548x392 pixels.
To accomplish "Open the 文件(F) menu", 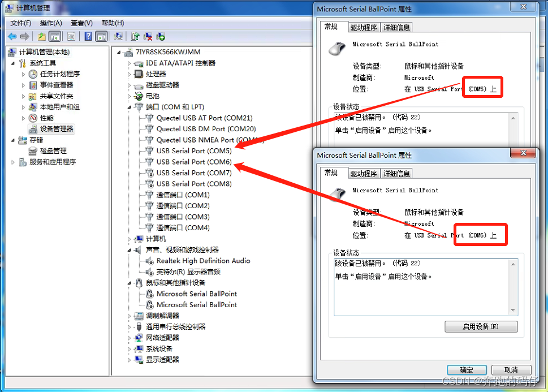I will [20, 23].
